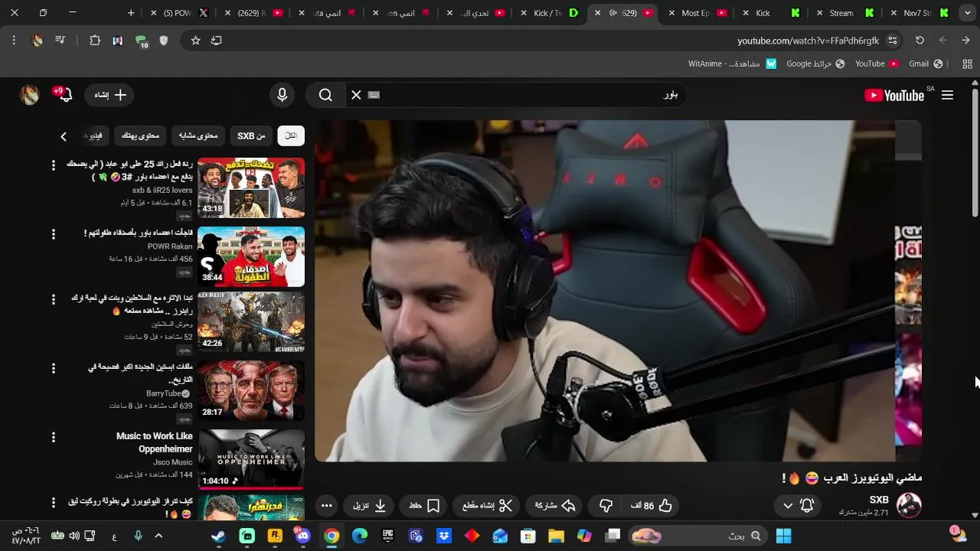The image size is (980, 551).
Task: Open the إنشاء create button
Action: tap(109, 95)
